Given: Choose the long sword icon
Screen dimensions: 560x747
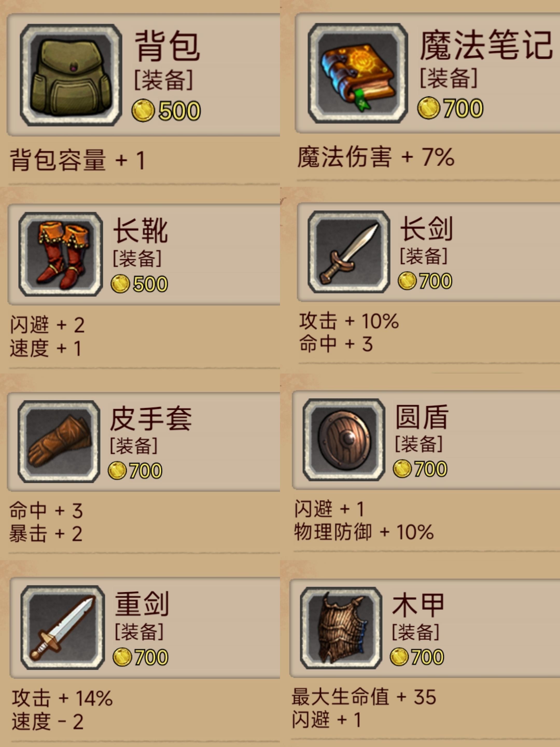Looking at the screenshot, I should coord(349,252).
